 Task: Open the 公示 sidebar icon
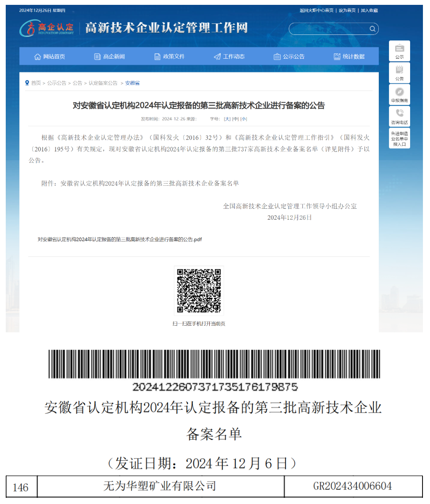click(399, 51)
